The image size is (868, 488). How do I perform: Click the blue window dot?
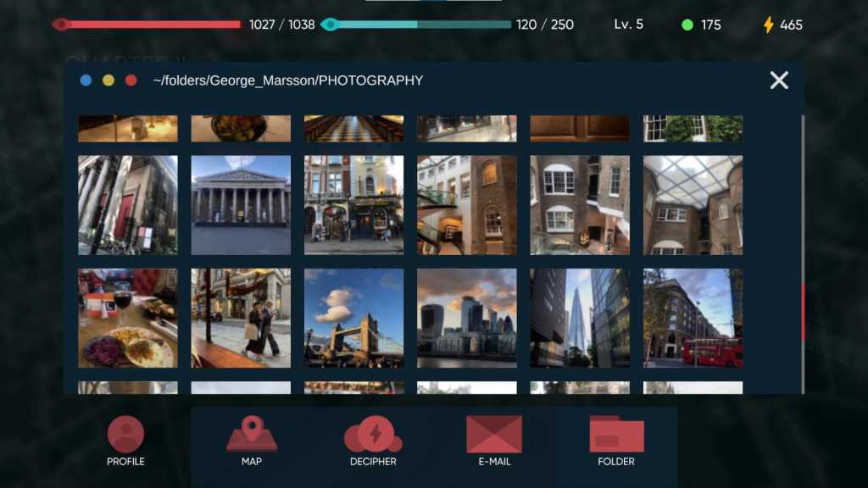[x=86, y=80]
